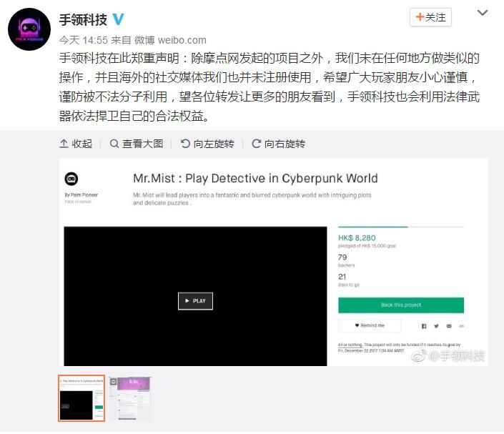Click the clockwise rotate icon
This screenshot has width=504, height=434.
pos(256,144)
